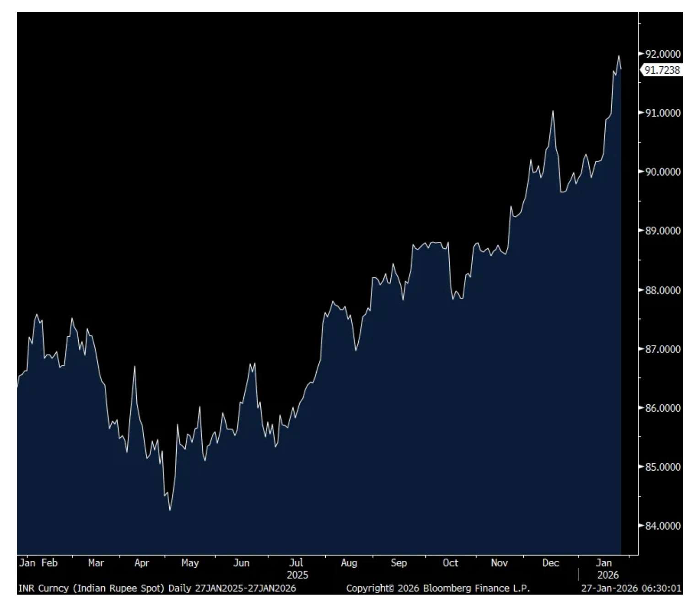Select the Dec month label
Screen dimensions: 700x612
(550, 563)
